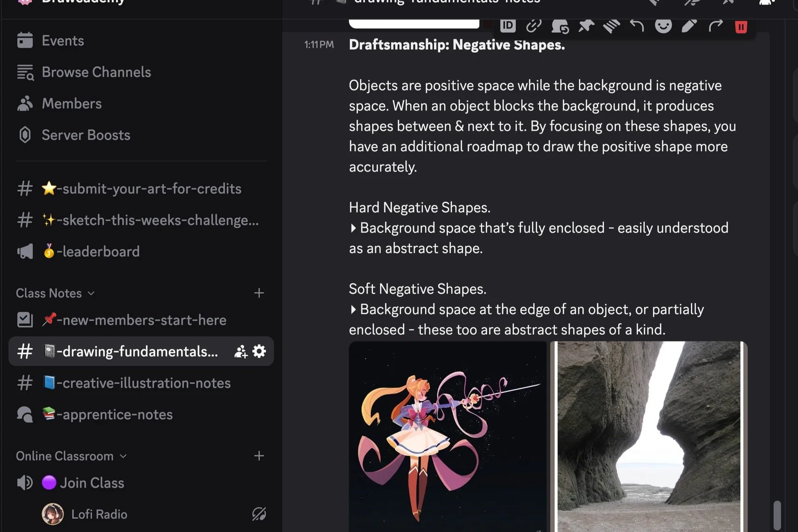The image size is (798, 532).
Task: Copy message link with the chain icon
Action: click(x=534, y=26)
